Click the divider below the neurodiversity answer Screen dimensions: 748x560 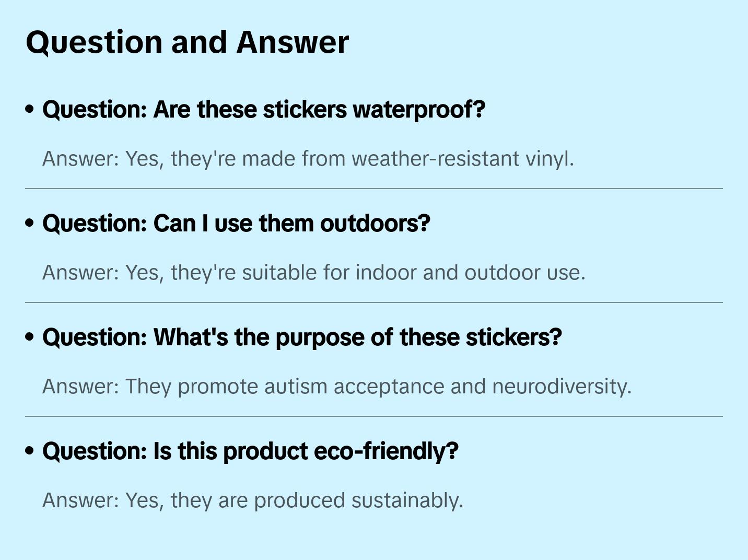click(x=374, y=416)
